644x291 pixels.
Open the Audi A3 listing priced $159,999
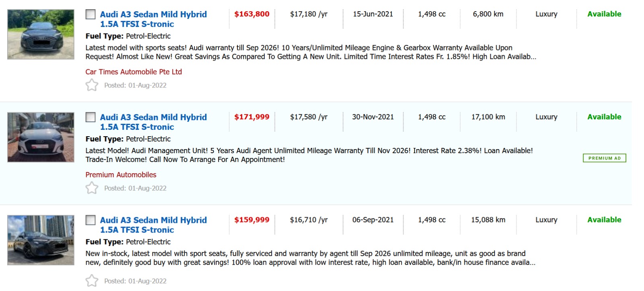tap(153, 224)
